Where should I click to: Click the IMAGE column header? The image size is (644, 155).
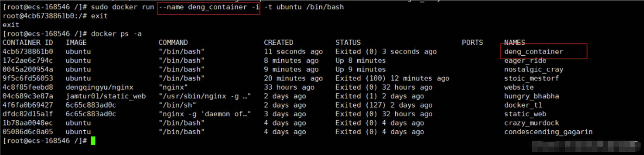pos(76,43)
